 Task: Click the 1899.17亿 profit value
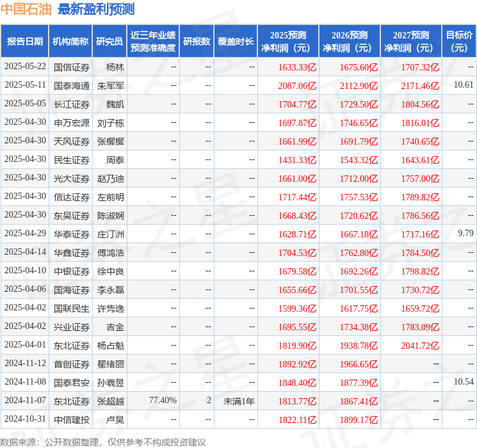tap(359, 420)
